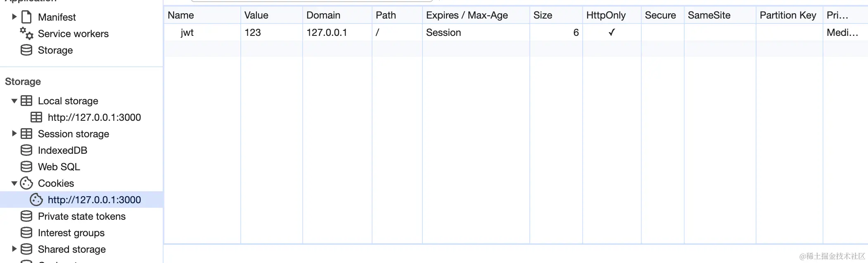Open the Service workers item
The image size is (868, 263).
tap(73, 33)
